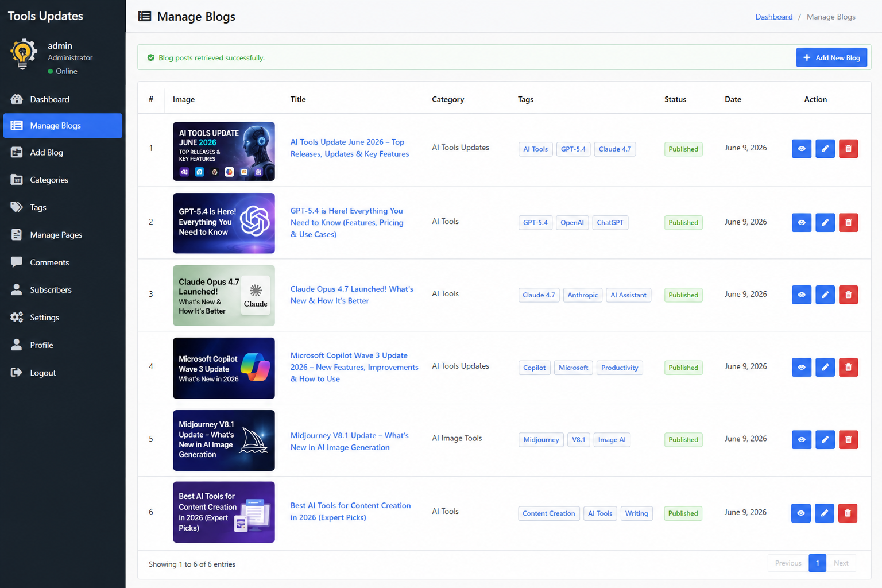
Task: Click the AI Assistant tag
Action: [x=628, y=295]
